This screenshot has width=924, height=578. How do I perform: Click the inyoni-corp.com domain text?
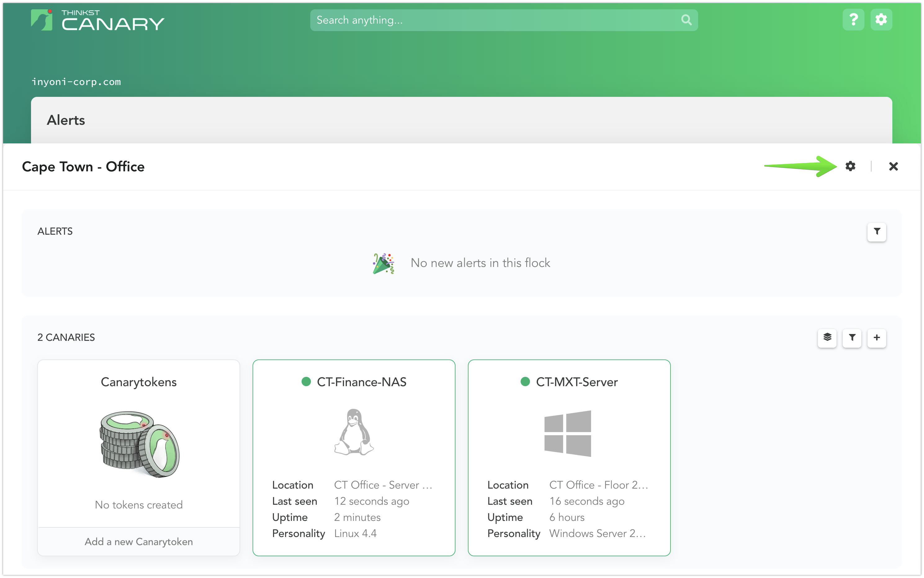tap(76, 82)
